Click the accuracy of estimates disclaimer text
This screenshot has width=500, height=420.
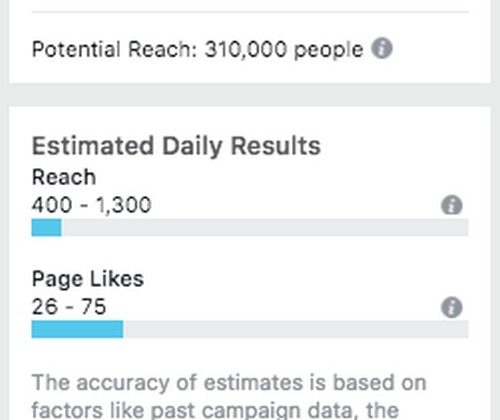click(229, 382)
